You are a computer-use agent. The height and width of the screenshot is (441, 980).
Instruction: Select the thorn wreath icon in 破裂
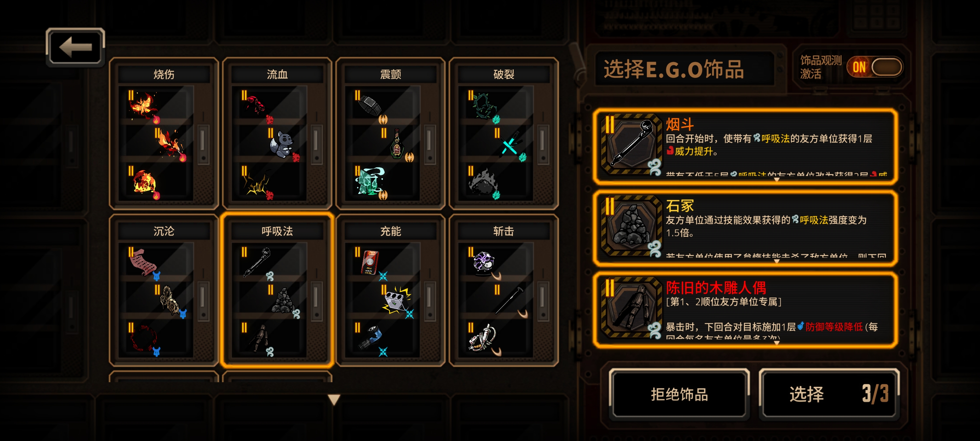pyautogui.click(x=484, y=106)
